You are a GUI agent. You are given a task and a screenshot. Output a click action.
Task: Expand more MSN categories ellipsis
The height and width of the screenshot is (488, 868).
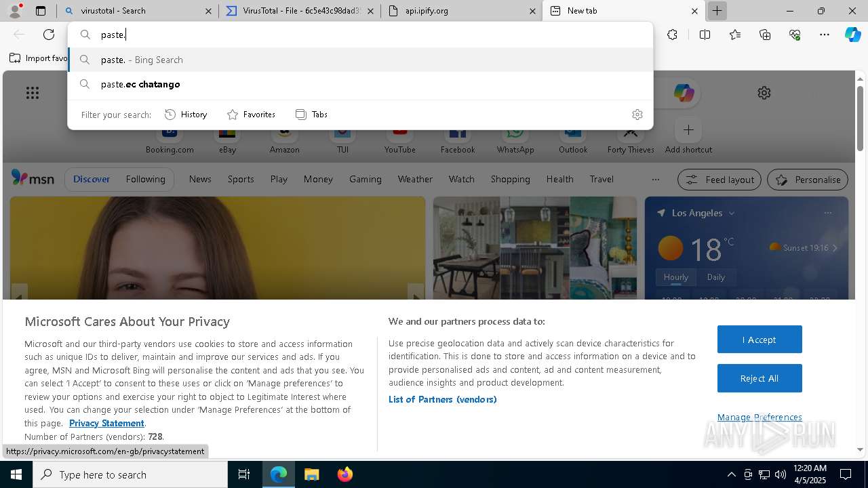pos(655,180)
